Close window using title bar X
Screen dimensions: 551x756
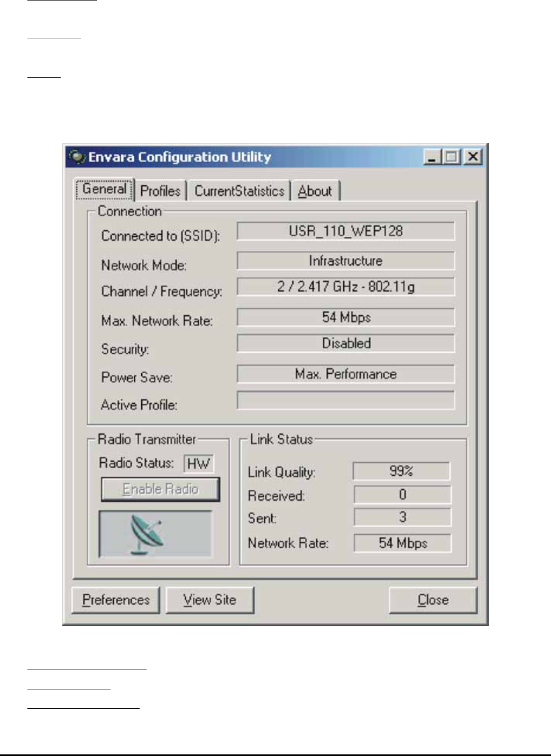click(473, 157)
